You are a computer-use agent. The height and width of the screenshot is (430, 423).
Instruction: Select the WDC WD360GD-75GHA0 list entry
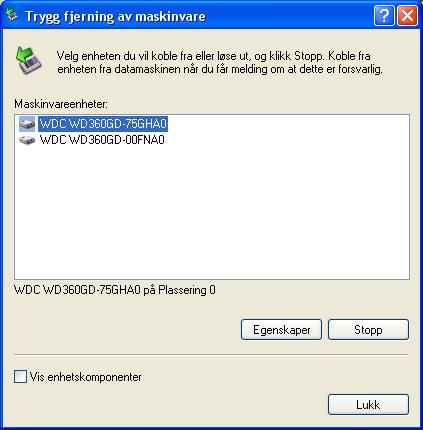103,124
